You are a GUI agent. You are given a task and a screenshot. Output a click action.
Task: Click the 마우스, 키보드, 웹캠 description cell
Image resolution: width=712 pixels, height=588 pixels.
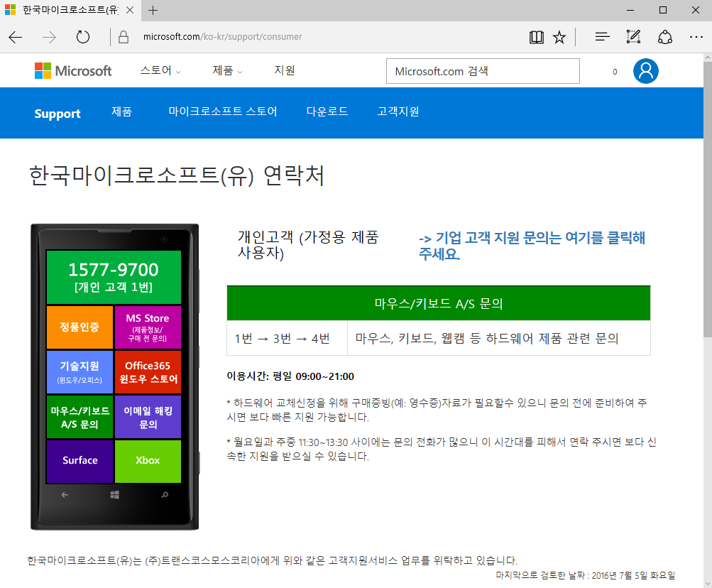(x=498, y=338)
